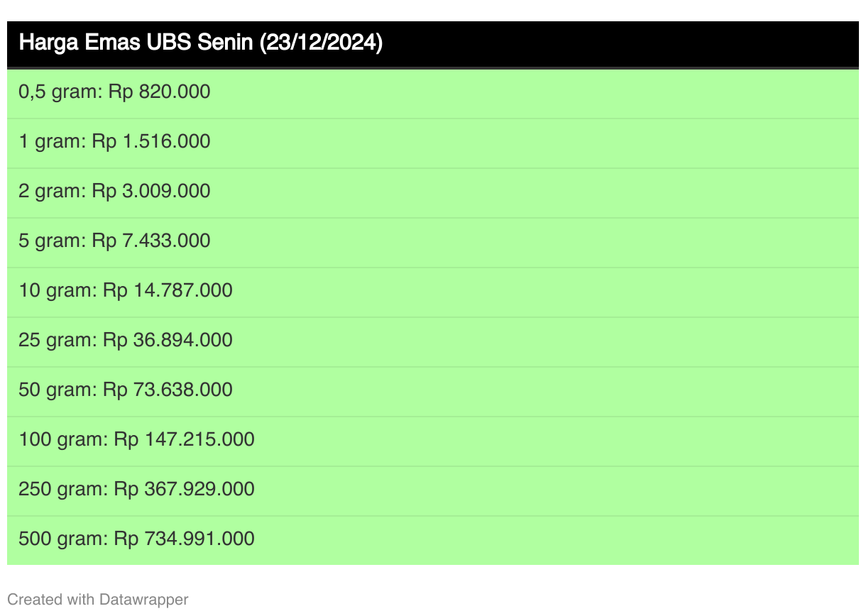Click the price text Rp 73.638.000

click(168, 390)
